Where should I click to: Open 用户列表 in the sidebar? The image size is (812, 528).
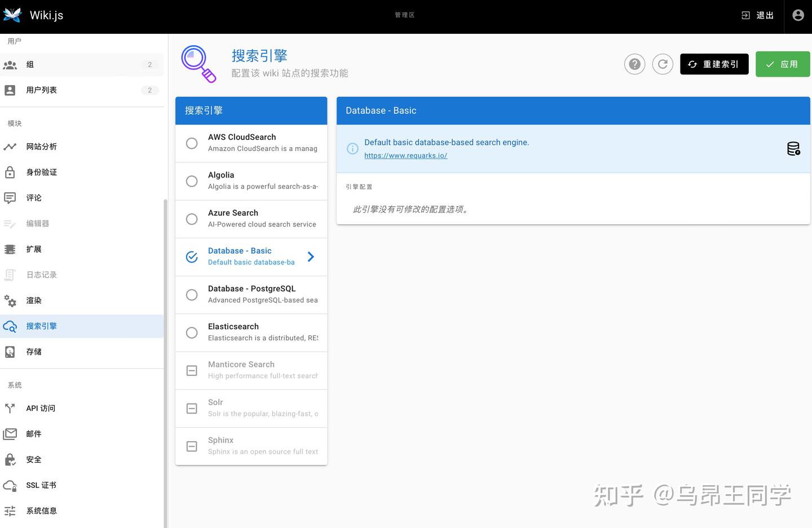[x=82, y=90]
